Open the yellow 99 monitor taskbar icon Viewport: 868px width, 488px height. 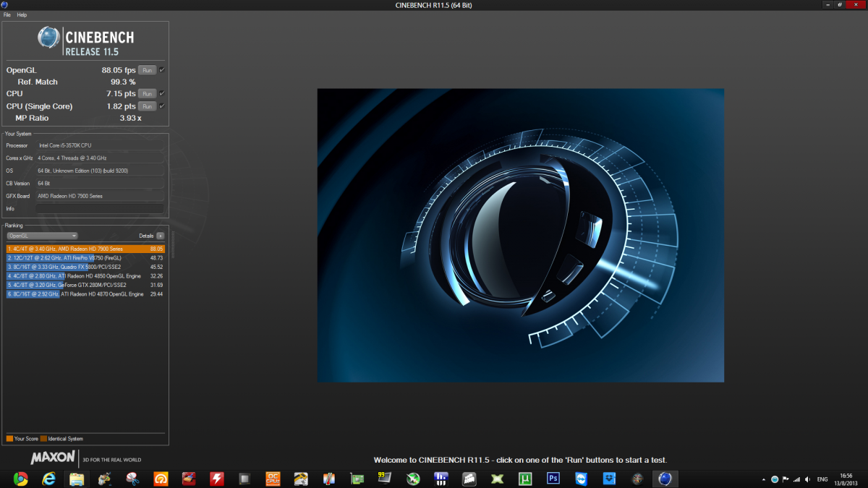(x=385, y=479)
